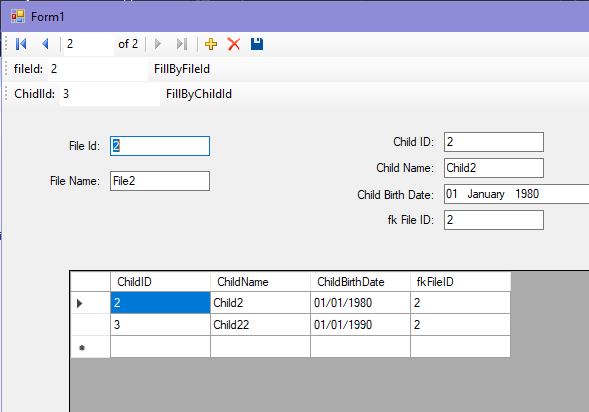
Task: Click the year 1980 in birth date picker
Action: pos(527,194)
